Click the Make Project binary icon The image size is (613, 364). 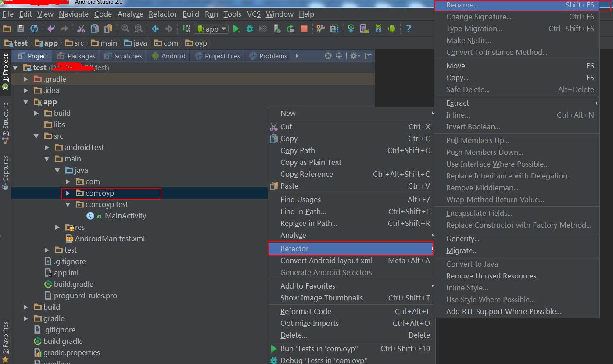point(186,29)
